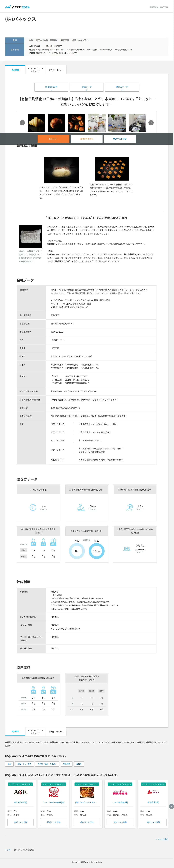Click the clock icon under 平均勤続勤務年数

click(33, 507)
